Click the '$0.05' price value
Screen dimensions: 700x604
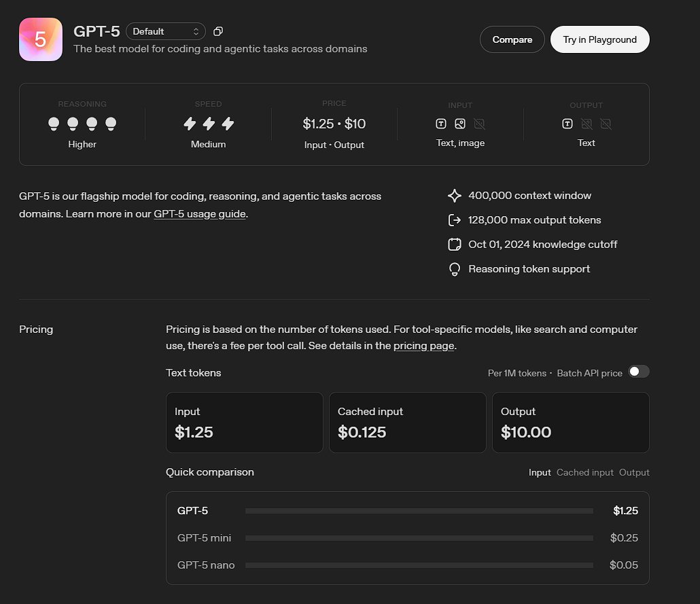pyautogui.click(x=624, y=565)
